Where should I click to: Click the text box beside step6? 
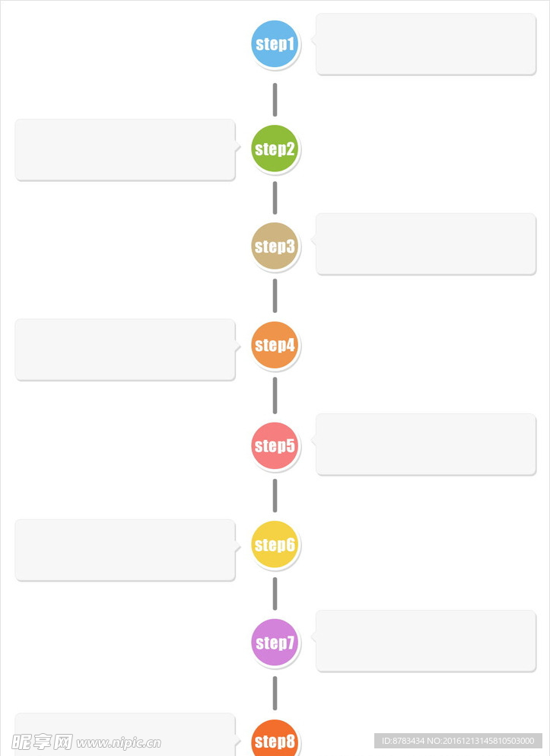click(x=125, y=550)
